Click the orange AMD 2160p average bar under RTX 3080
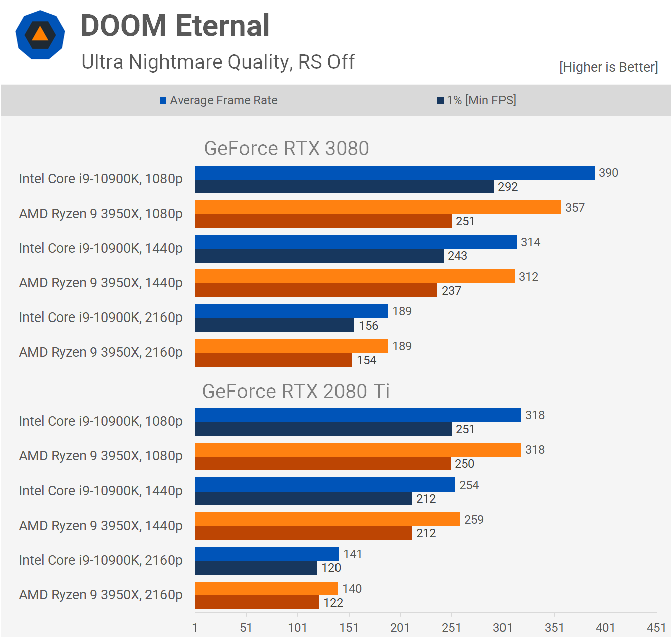The width and height of the screenshot is (672, 638). pyautogui.click(x=291, y=346)
